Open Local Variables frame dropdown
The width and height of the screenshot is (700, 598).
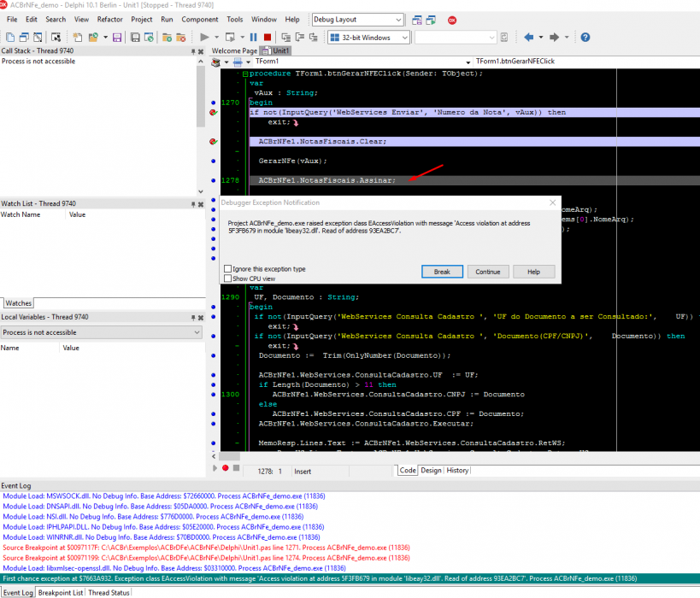197,332
